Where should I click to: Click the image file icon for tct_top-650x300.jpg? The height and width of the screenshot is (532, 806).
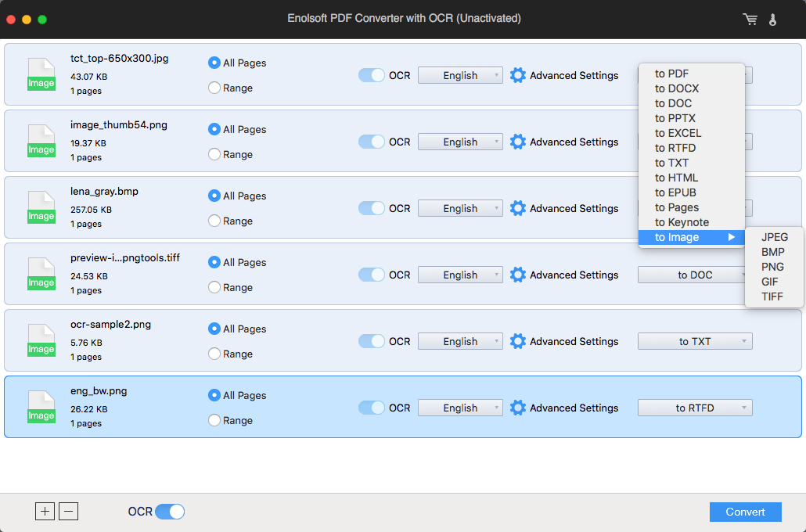pyautogui.click(x=41, y=74)
